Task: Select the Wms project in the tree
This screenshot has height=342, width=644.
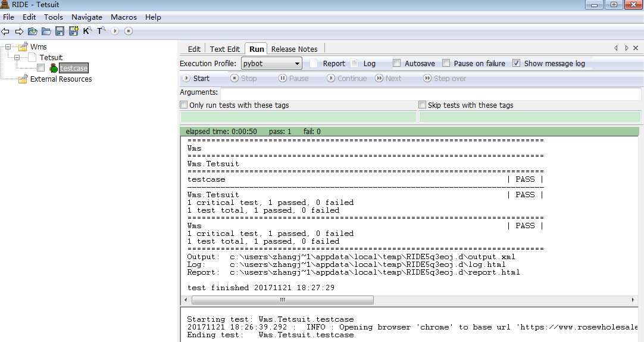Action: click(x=38, y=47)
